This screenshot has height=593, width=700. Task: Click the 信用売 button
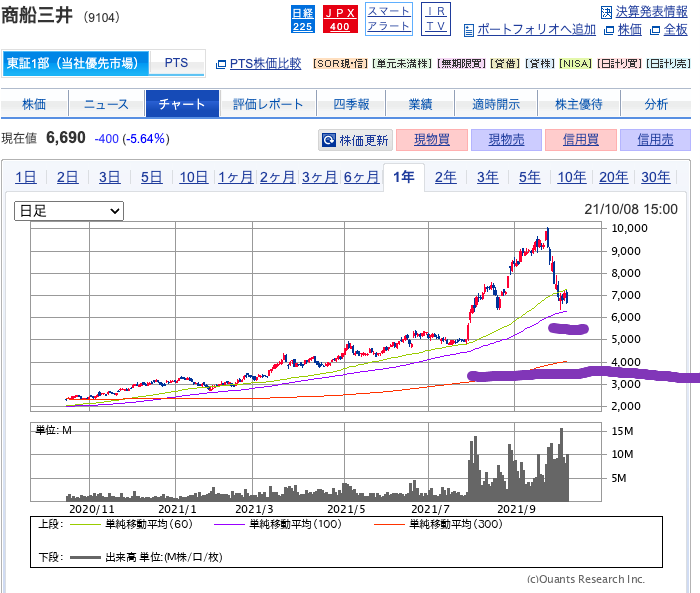click(655, 140)
